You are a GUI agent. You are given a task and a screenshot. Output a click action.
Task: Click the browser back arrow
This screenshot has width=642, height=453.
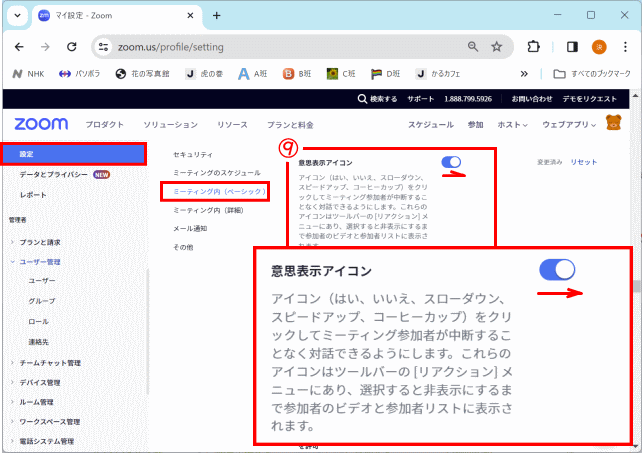[x=19, y=47]
